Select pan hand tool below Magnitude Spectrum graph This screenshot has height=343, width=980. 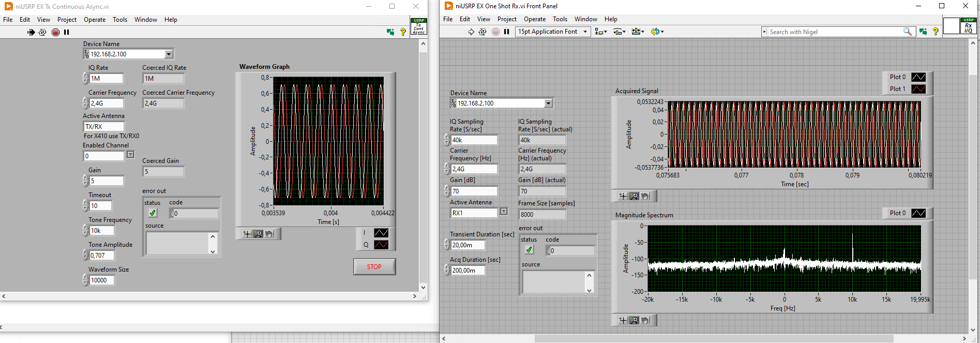[x=645, y=320]
